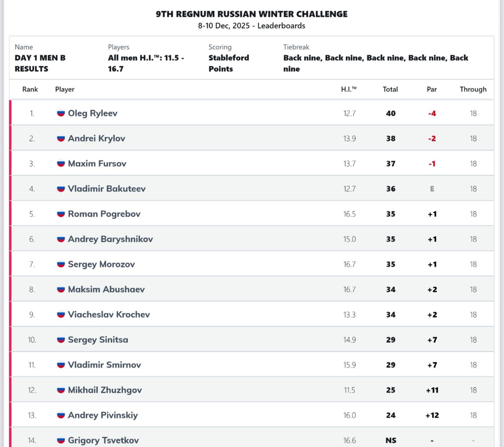Viewport: 504px width, 447px height.
Task: Click the flag icon beside Mikhail Zhuzhgov
Action: [61, 390]
